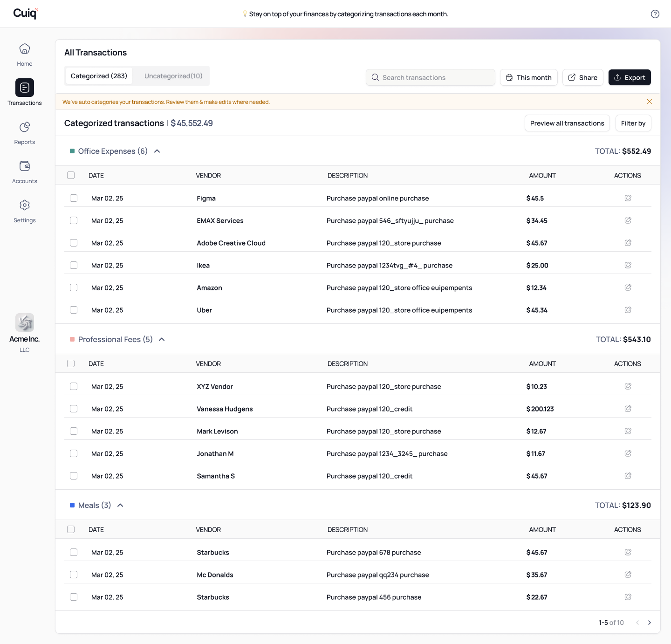
Task: Click the Office Expenses green color marker
Action: [x=72, y=151]
